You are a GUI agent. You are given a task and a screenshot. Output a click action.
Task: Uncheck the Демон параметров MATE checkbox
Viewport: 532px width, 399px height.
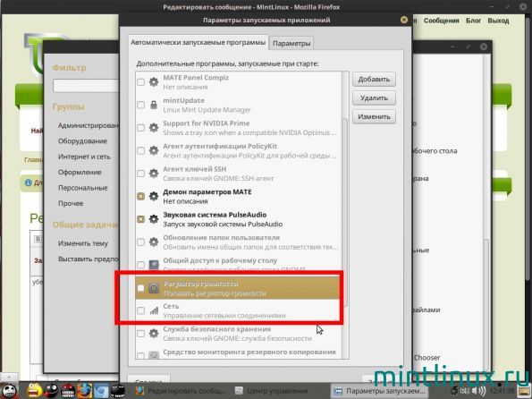click(x=140, y=196)
